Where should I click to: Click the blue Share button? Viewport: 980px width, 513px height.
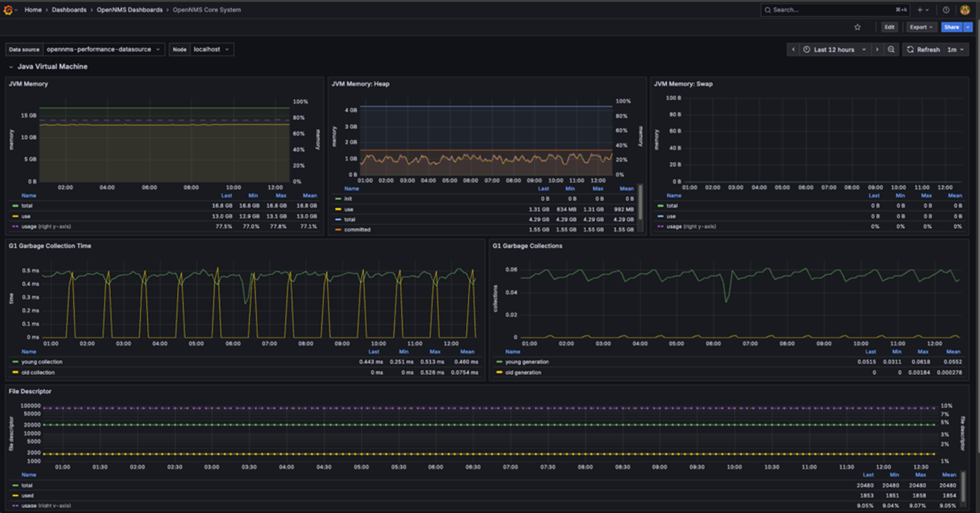tap(951, 26)
